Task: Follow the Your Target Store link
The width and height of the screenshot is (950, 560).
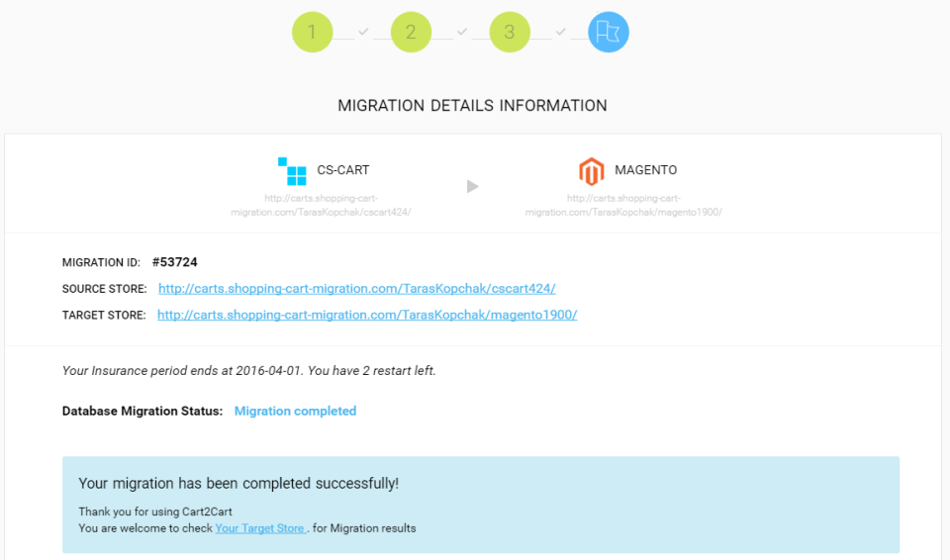Action: point(260,528)
